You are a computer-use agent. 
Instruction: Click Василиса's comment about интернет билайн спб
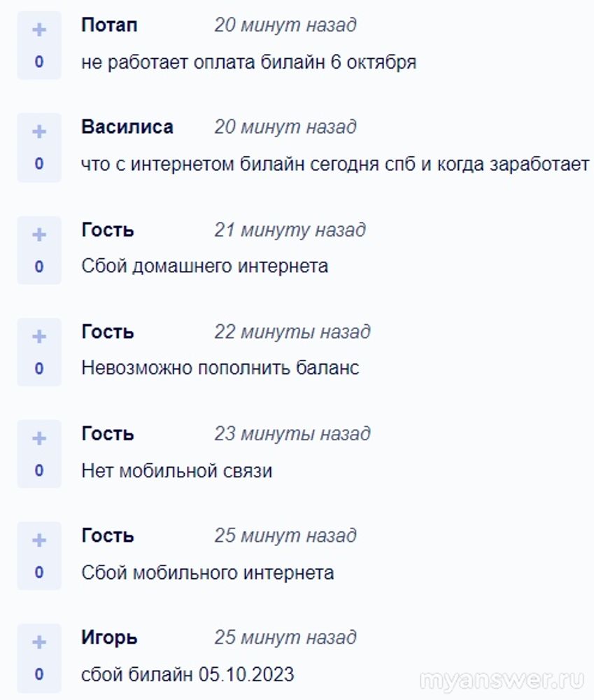pos(335,164)
